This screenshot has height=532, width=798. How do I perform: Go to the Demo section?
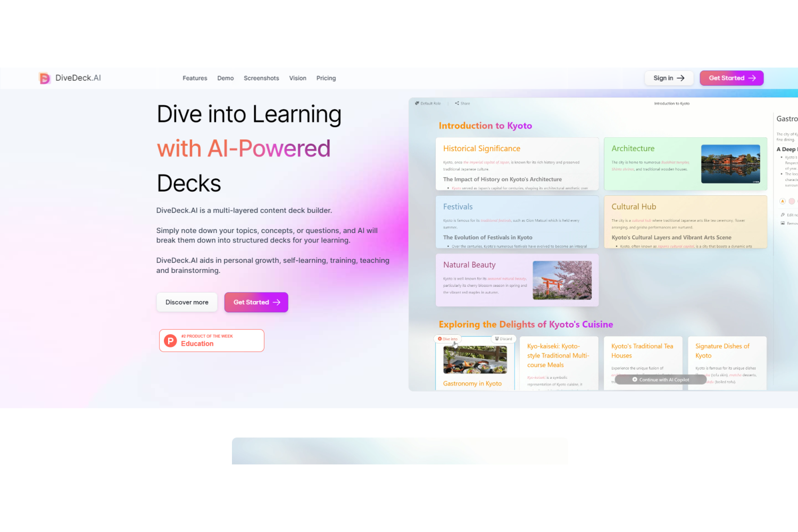pos(226,78)
